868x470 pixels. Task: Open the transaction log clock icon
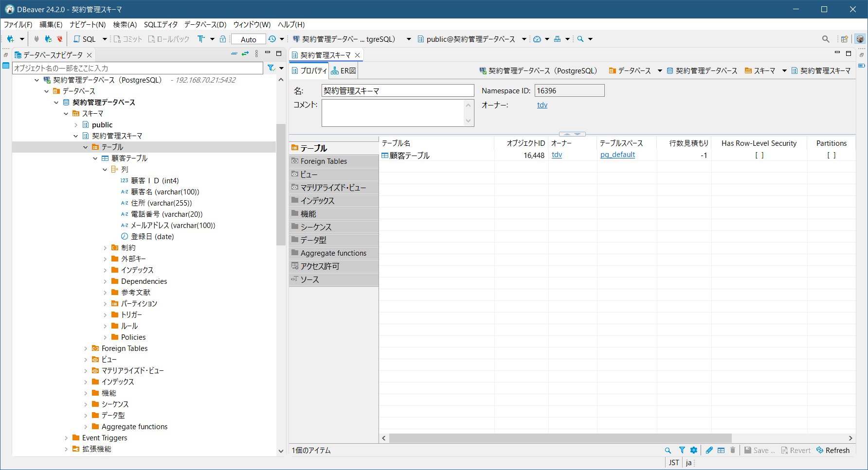coord(272,39)
